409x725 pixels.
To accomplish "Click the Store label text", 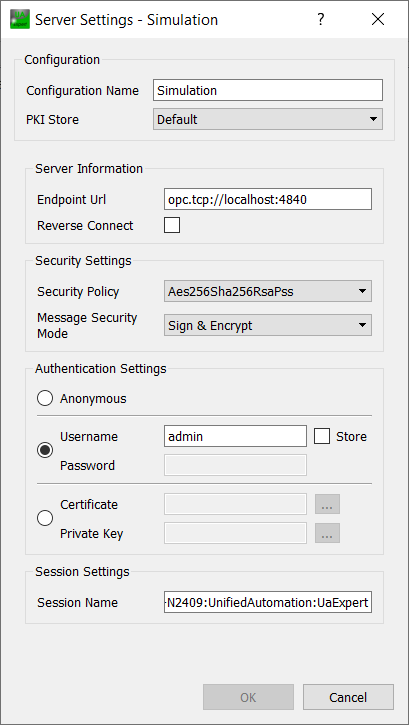I will click(x=351, y=436).
